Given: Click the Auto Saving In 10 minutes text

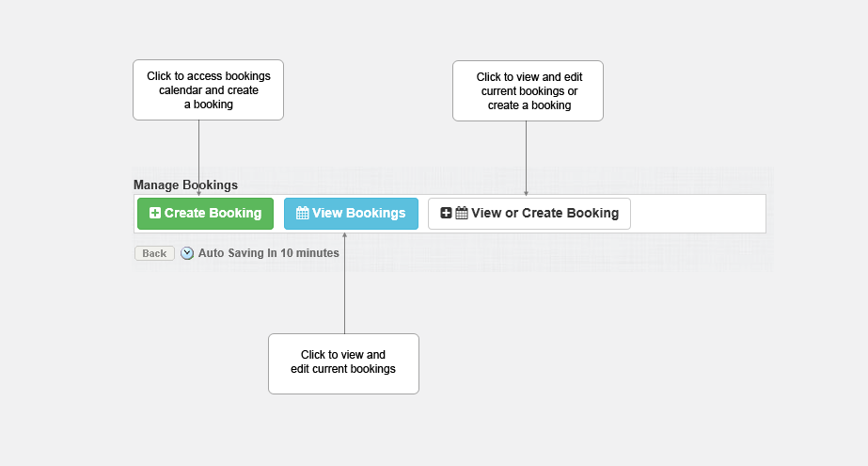Looking at the screenshot, I should (268, 252).
